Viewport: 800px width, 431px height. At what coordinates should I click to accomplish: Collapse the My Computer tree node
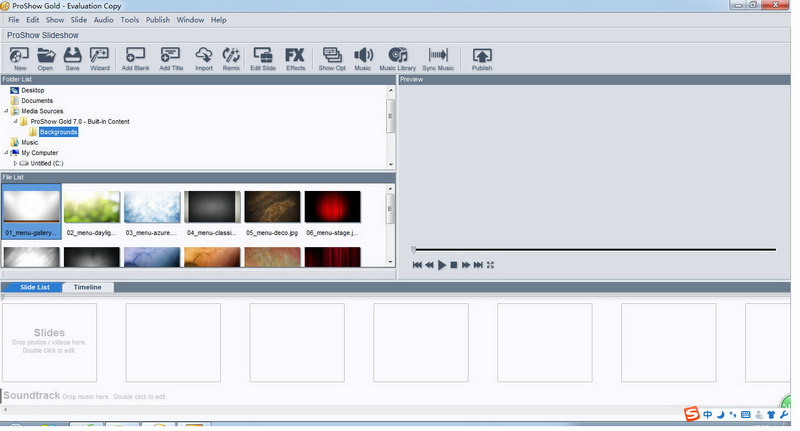point(5,153)
